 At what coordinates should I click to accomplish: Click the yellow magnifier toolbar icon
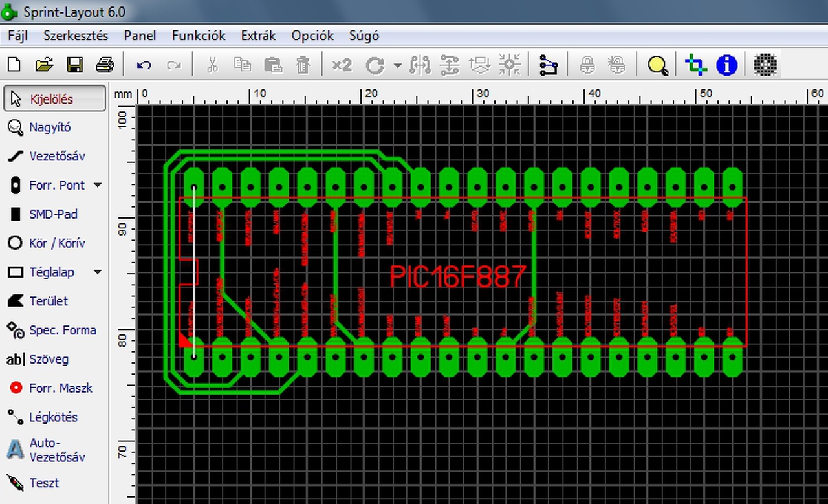pyautogui.click(x=658, y=65)
